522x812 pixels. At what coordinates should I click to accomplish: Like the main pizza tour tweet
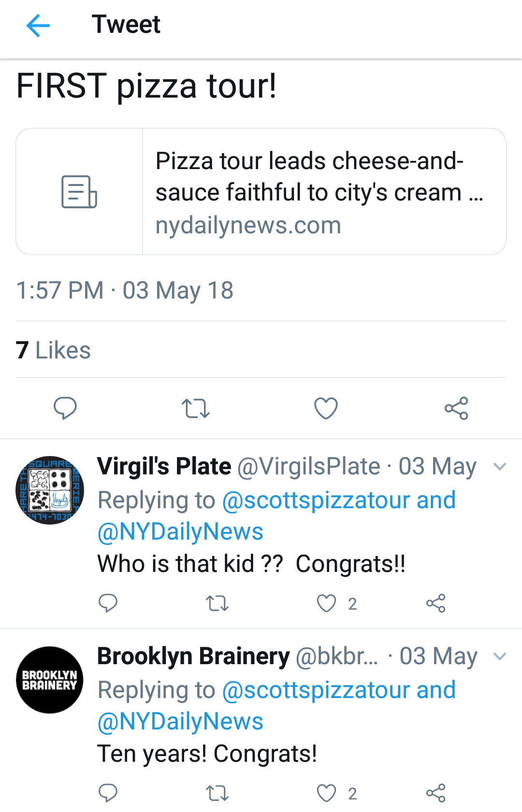tap(326, 408)
